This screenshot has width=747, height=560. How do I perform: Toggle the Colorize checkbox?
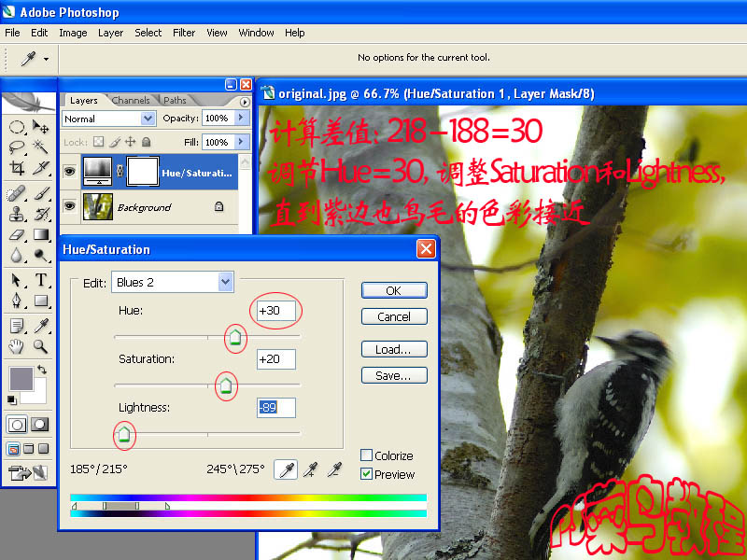(366, 455)
